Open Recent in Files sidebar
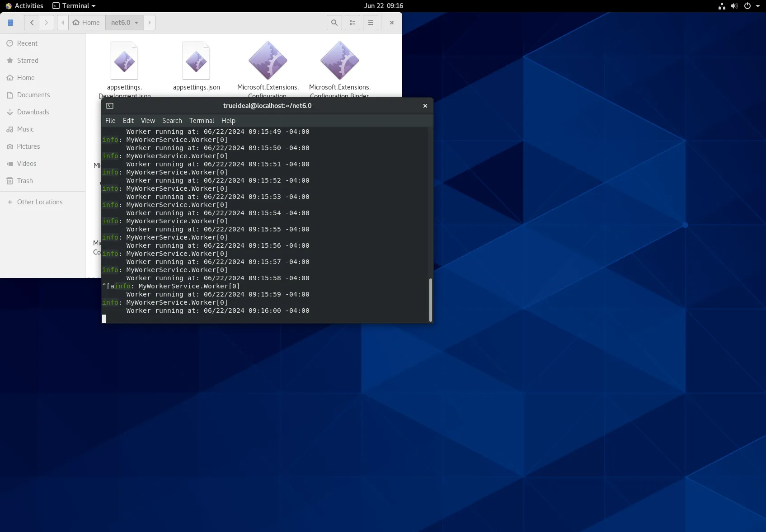The height and width of the screenshot is (532, 766). pos(42,43)
